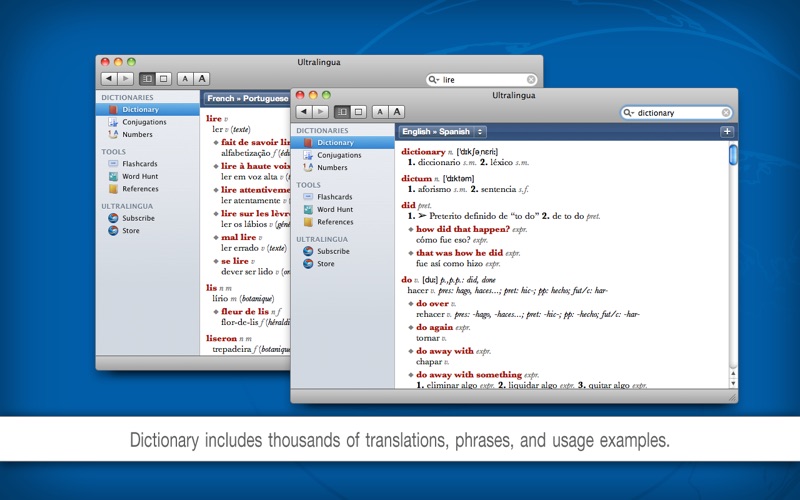
Task: Click the Word Hunt icon in front window
Action: coord(308,209)
